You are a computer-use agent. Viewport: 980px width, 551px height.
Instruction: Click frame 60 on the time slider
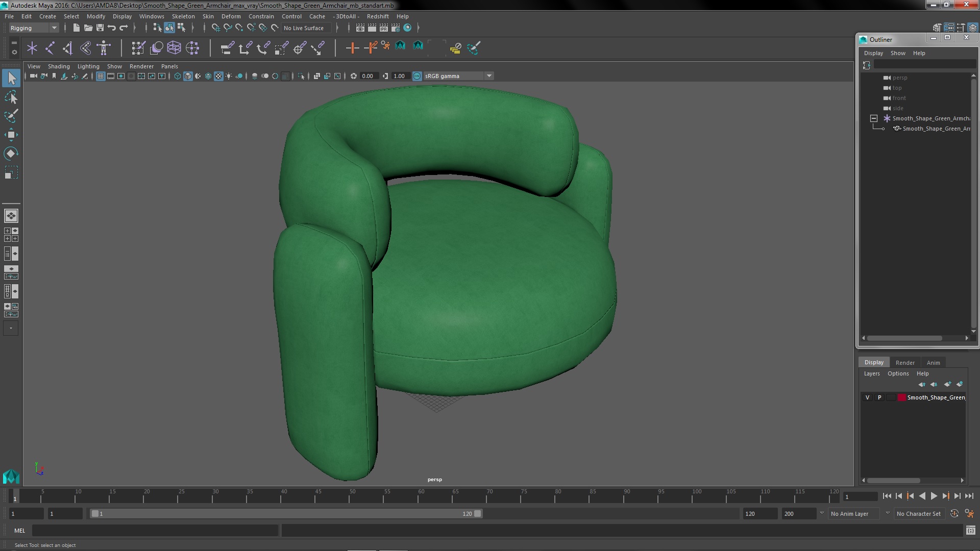(421, 496)
